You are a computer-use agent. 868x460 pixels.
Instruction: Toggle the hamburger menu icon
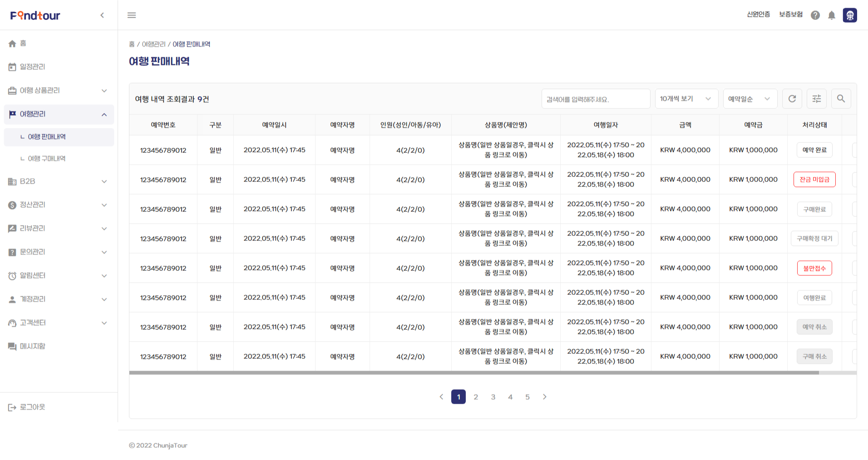point(132,15)
